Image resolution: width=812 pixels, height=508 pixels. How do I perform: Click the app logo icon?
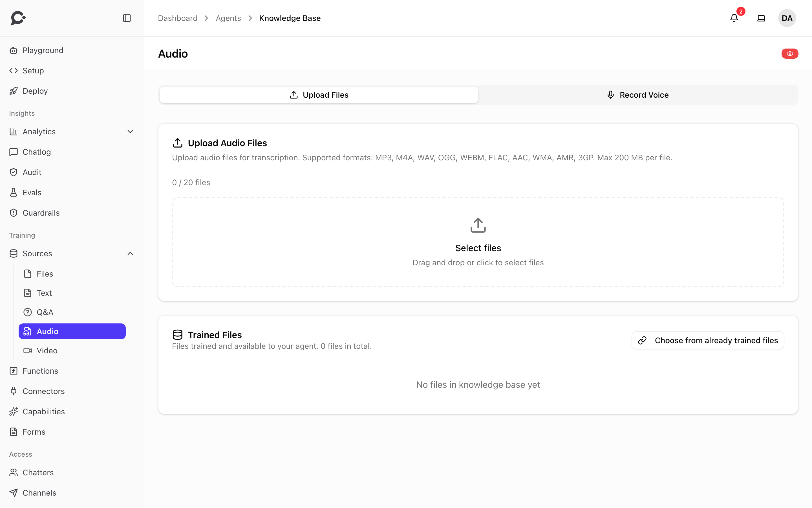[18, 18]
